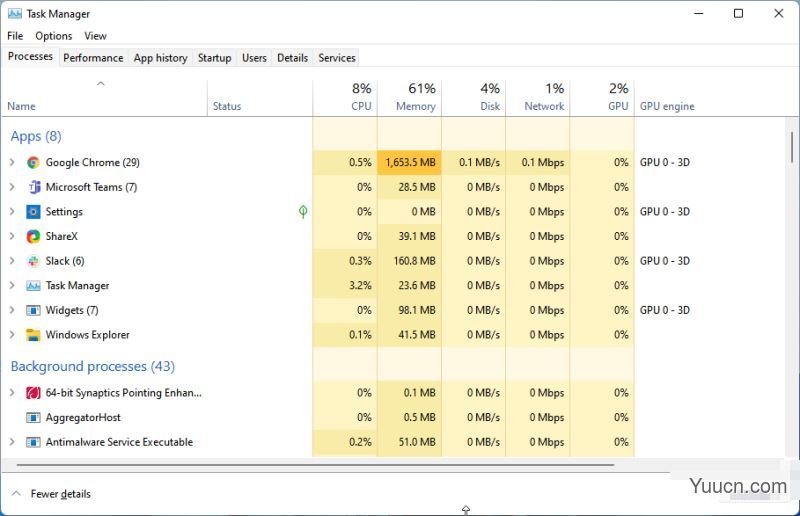Expand the 64-bit Synaptics Pointing row

coord(12,392)
